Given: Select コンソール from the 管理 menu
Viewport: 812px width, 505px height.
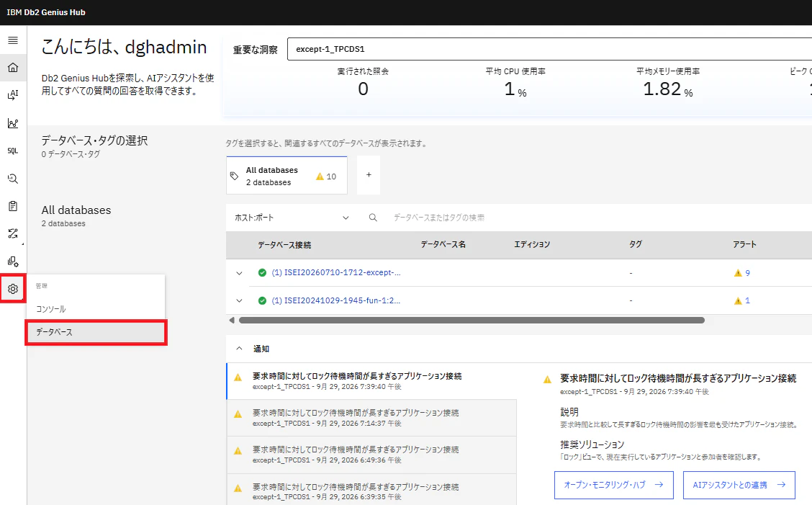Looking at the screenshot, I should 96,309.
